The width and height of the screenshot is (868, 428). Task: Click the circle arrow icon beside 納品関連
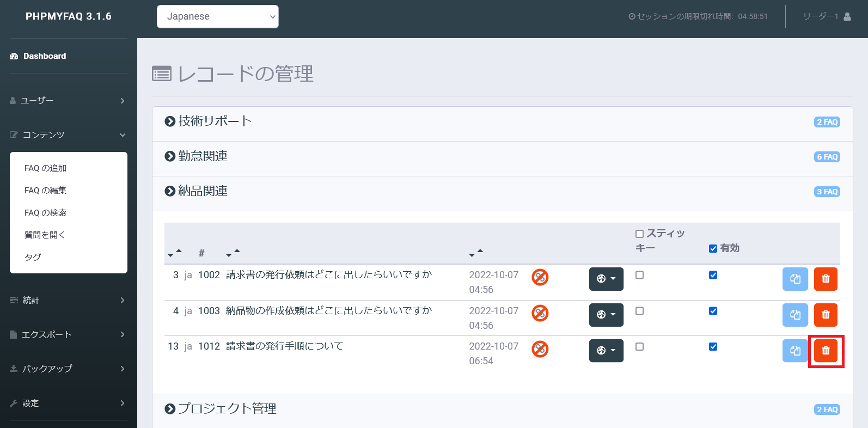click(x=170, y=191)
